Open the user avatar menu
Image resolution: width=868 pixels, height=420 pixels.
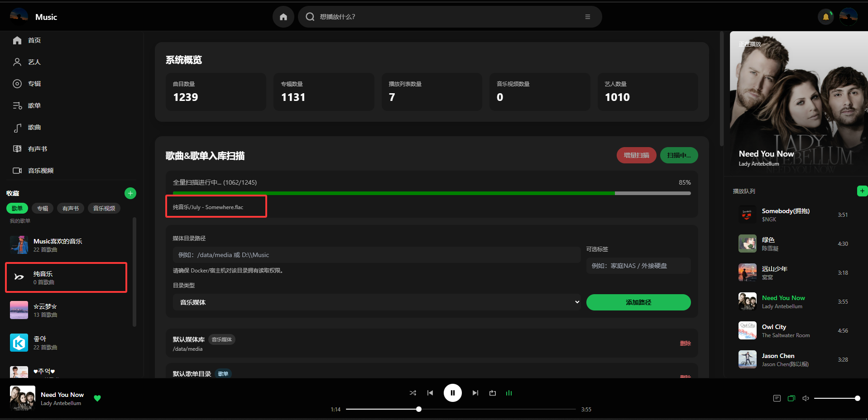[x=848, y=17]
